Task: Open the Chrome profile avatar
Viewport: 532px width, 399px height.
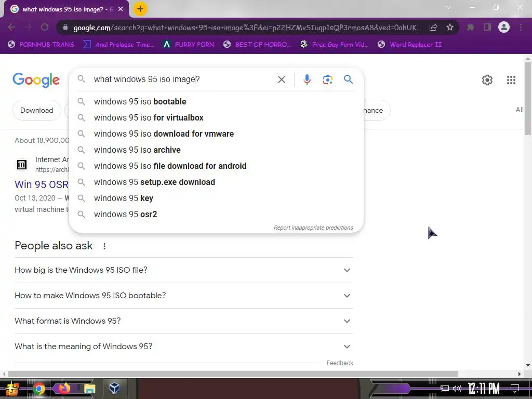Action: (504, 27)
